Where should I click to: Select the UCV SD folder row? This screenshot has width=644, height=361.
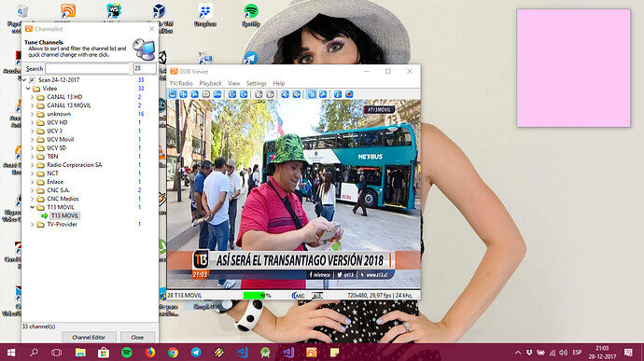point(56,147)
